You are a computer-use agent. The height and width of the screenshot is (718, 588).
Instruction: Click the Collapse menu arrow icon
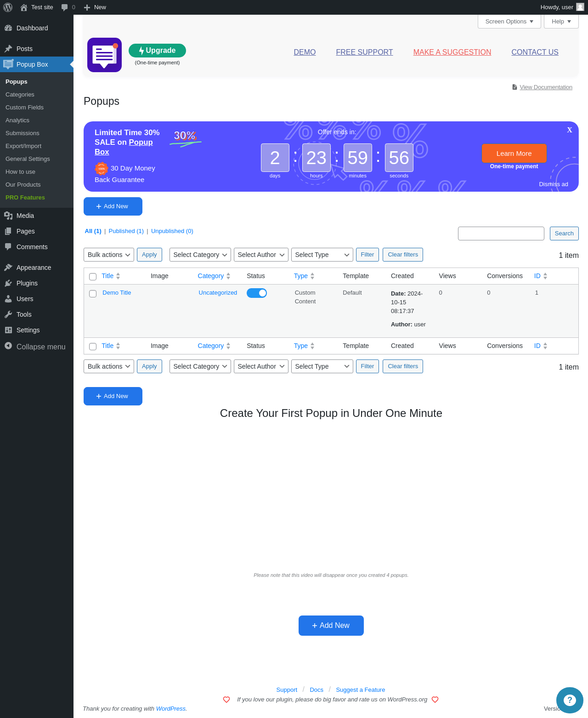[8, 346]
